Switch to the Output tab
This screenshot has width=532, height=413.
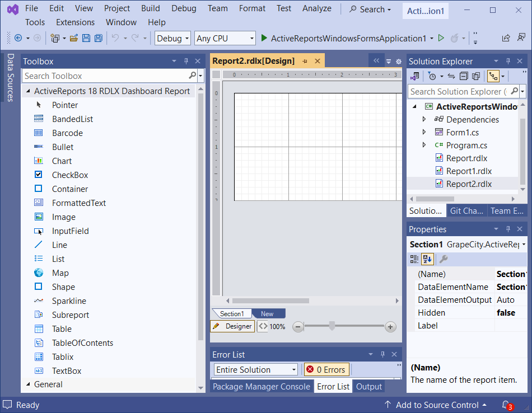tap(369, 387)
